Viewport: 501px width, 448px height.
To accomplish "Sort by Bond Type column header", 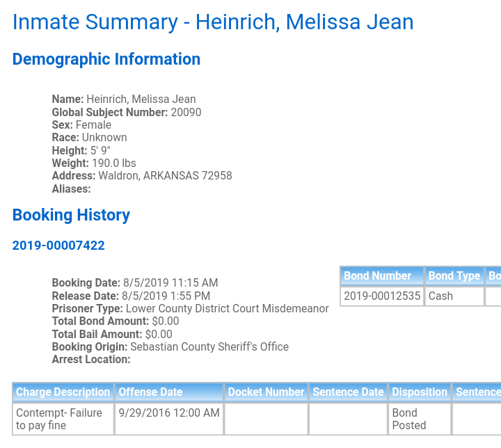I will (x=454, y=275).
